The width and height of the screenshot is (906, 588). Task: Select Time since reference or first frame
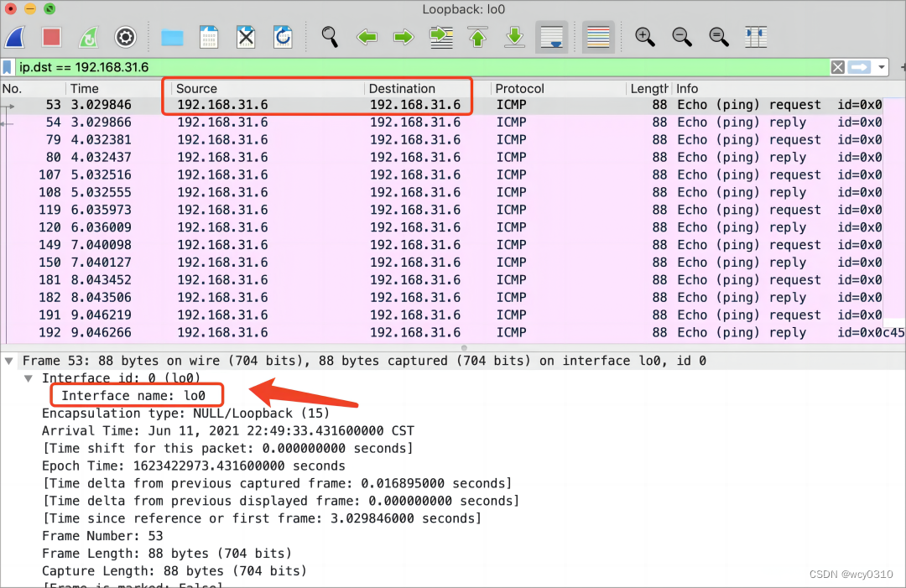(262, 518)
